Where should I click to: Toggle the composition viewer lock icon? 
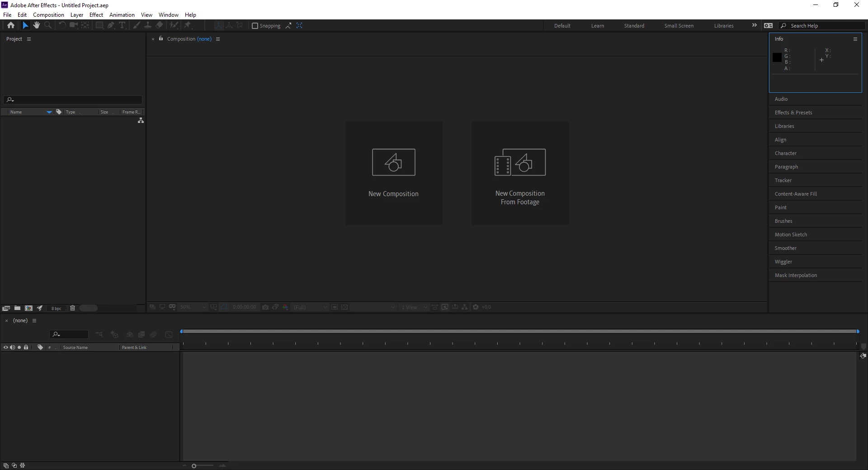[161, 39]
